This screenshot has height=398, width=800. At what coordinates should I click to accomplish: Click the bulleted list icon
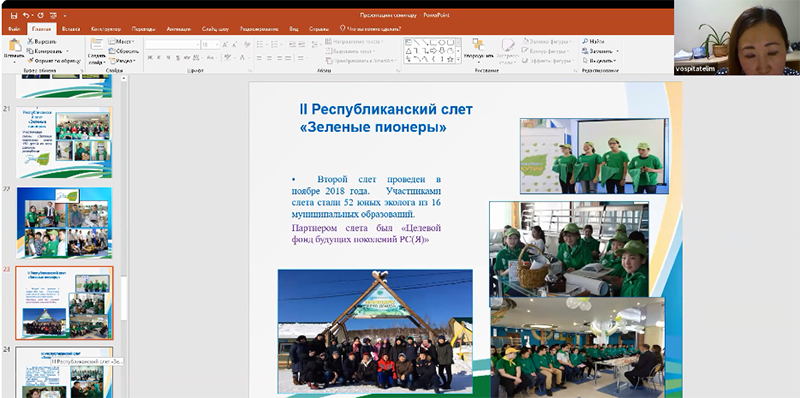point(261,45)
